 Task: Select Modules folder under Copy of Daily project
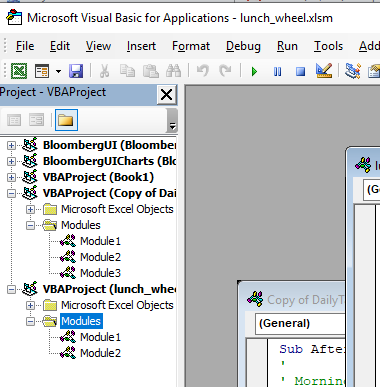coord(81,225)
